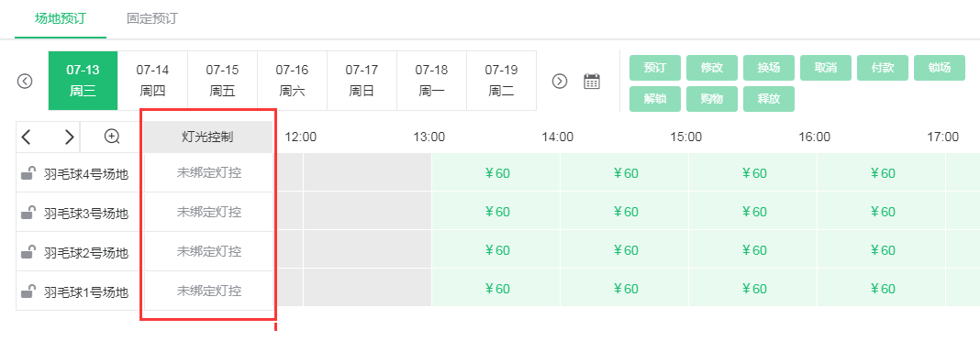Select 14:00 ¥60 slot for 羽毛球4号场地

(624, 173)
